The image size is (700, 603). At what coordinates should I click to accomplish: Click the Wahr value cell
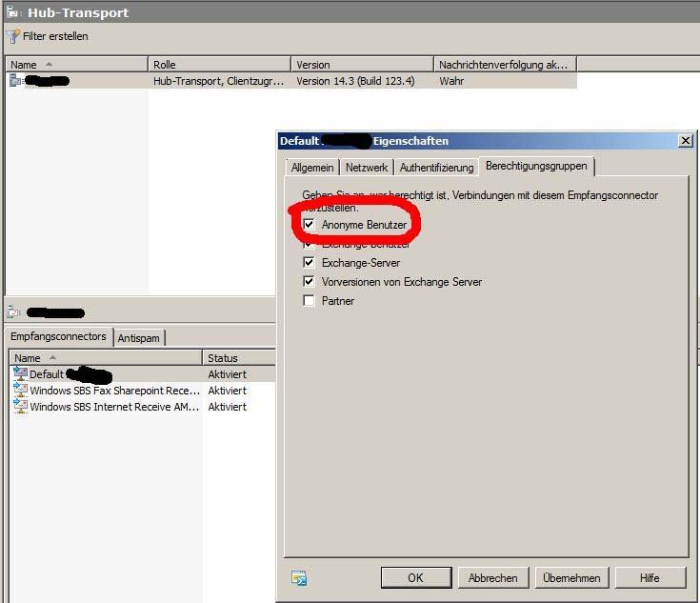click(451, 81)
